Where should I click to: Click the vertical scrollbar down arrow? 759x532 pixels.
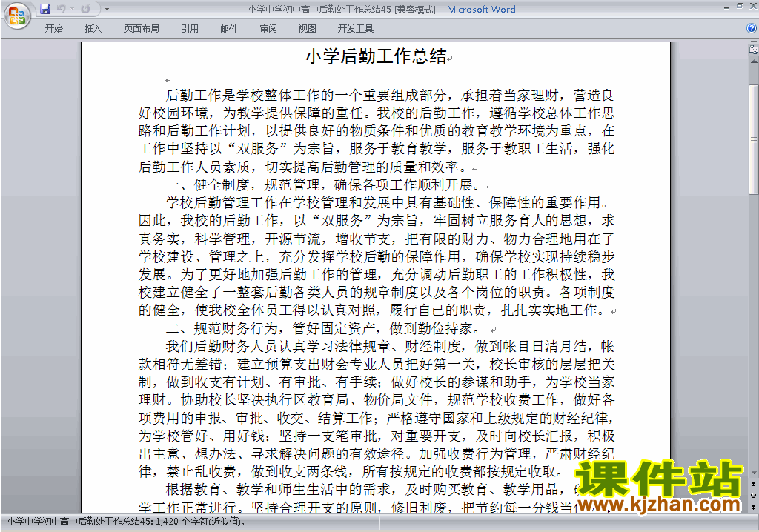point(753,473)
